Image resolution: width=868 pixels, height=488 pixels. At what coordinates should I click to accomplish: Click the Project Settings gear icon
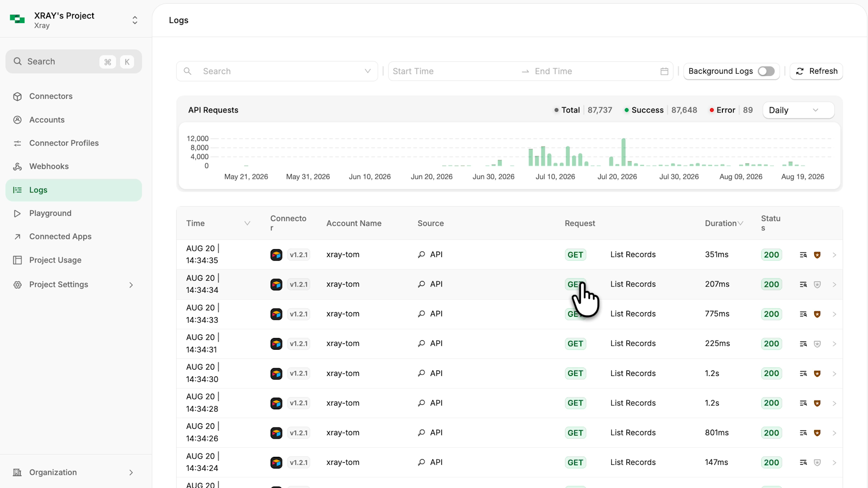pos(18,285)
